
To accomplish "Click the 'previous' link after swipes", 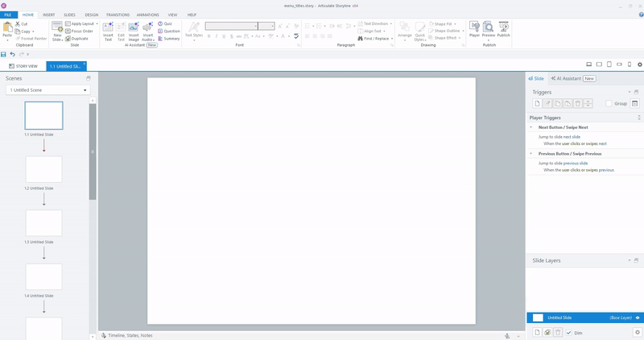I will click(606, 170).
